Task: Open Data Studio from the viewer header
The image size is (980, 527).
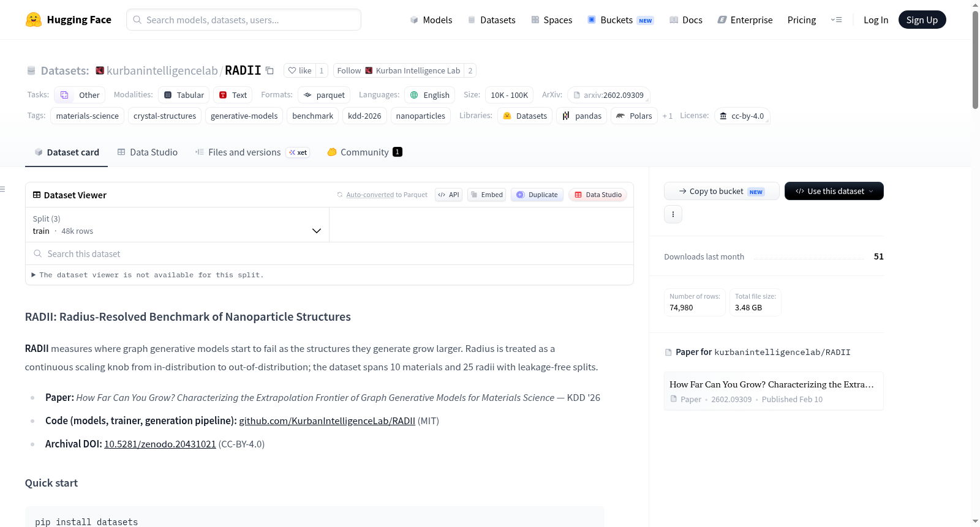Action: coord(598,195)
